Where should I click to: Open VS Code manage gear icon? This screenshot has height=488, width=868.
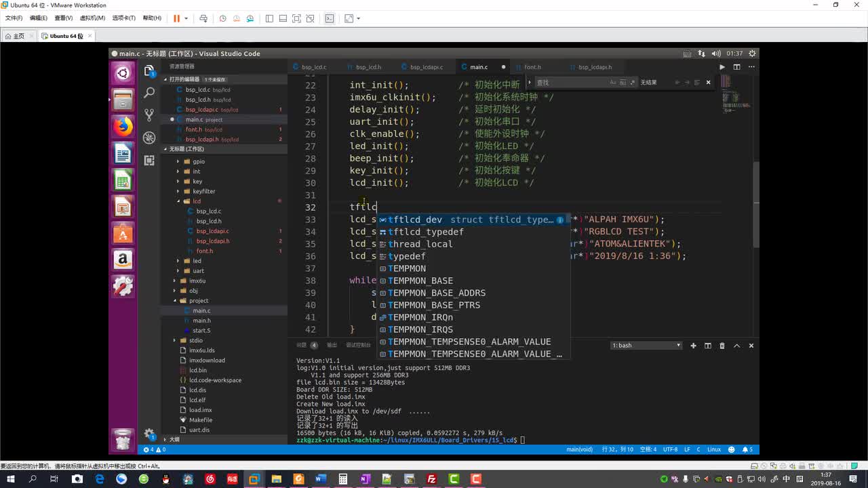click(149, 434)
